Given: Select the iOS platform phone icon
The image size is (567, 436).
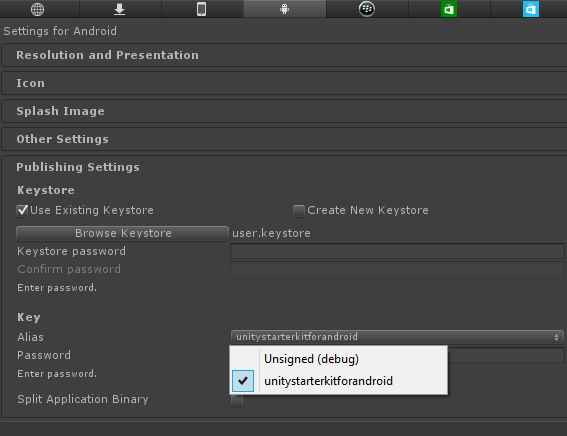Looking at the screenshot, I should pyautogui.click(x=201, y=9).
